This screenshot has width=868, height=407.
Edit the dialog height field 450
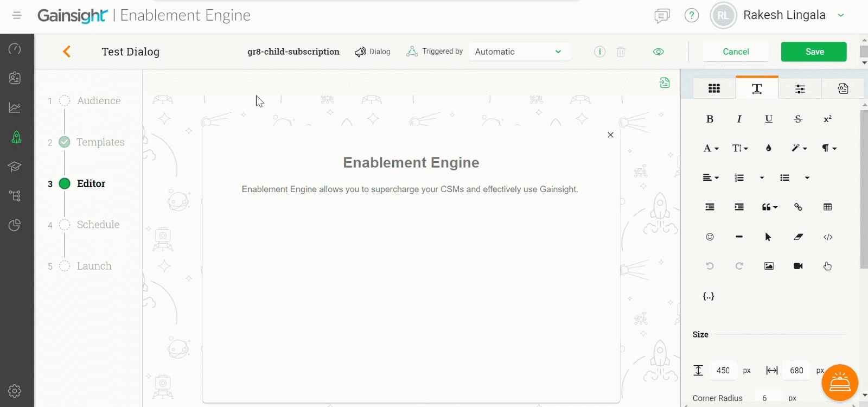pyautogui.click(x=723, y=370)
